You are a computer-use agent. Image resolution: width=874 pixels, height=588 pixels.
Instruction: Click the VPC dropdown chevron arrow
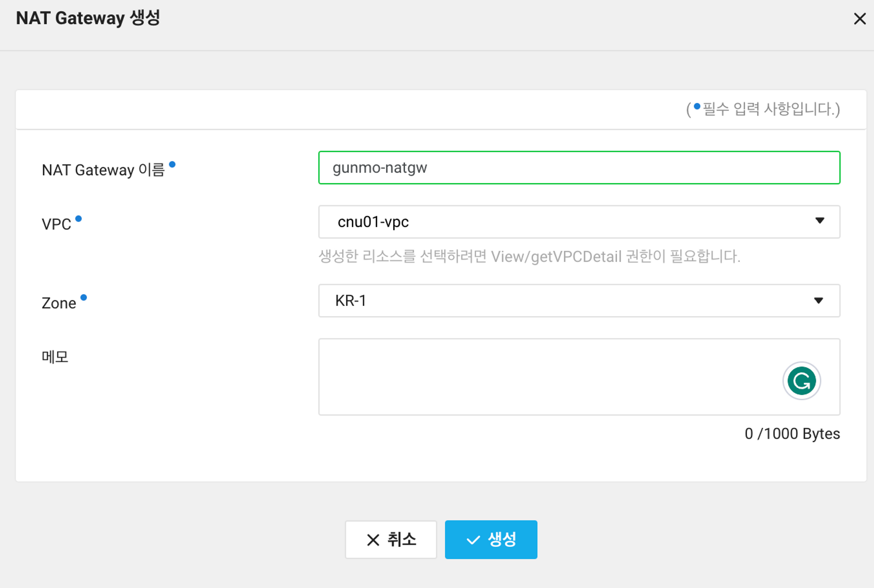point(819,221)
